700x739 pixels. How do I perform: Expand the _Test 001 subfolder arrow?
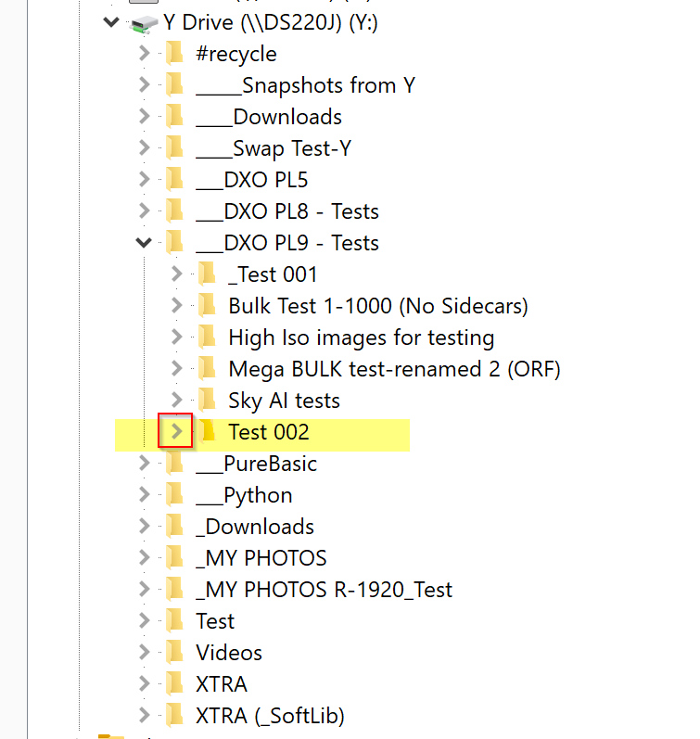click(x=176, y=274)
